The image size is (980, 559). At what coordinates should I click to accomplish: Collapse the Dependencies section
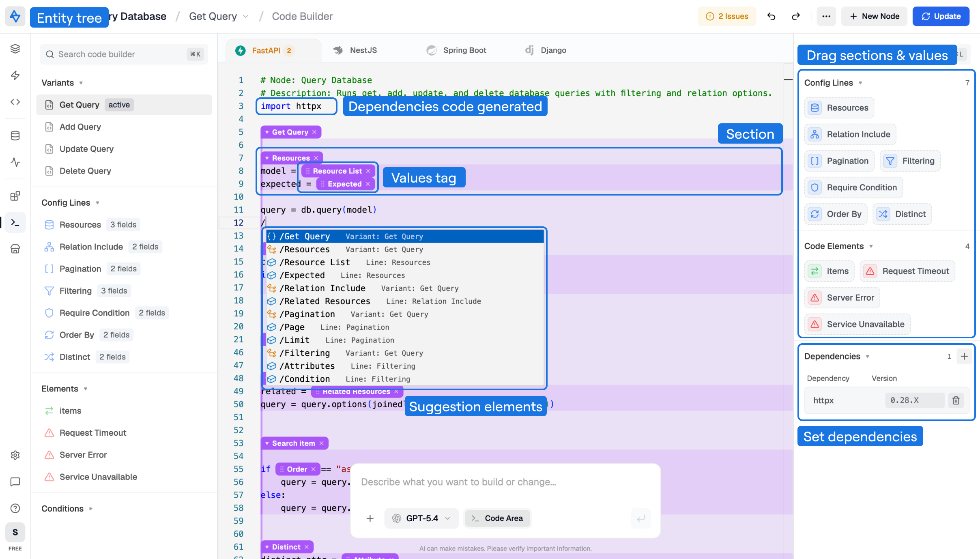[x=868, y=357]
